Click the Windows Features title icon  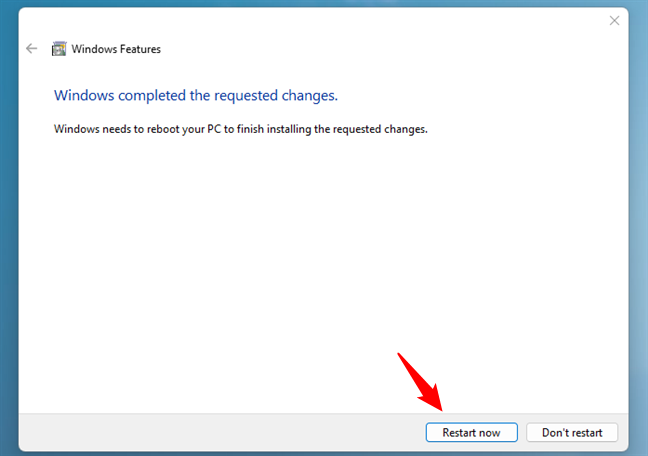59,48
